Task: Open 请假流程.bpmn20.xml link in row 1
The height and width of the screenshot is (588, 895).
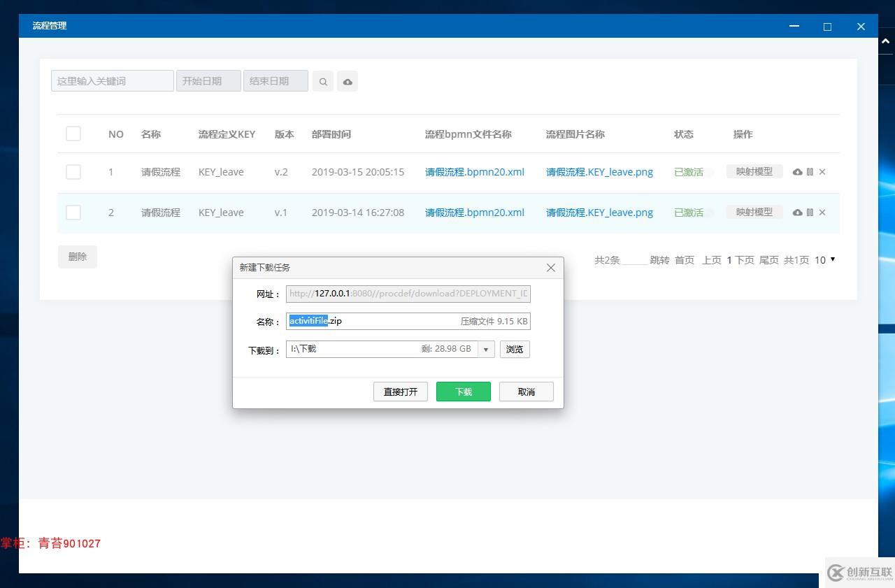Action: click(475, 172)
